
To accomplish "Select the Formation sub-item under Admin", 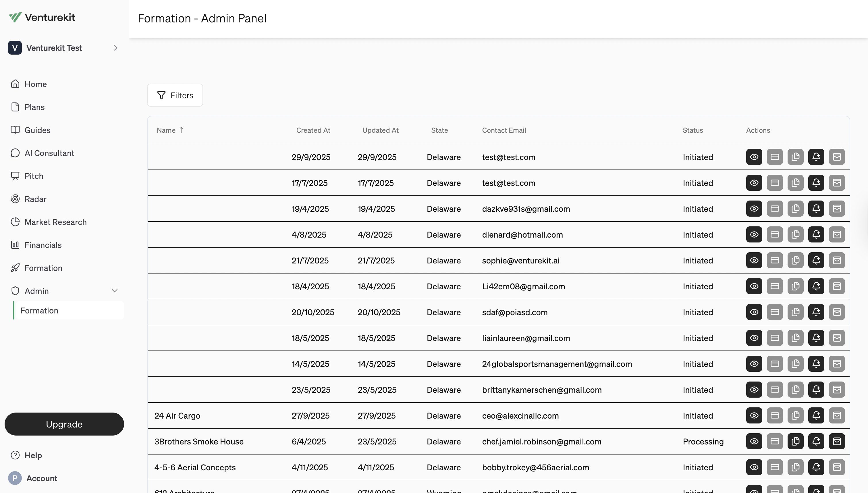I will point(69,311).
